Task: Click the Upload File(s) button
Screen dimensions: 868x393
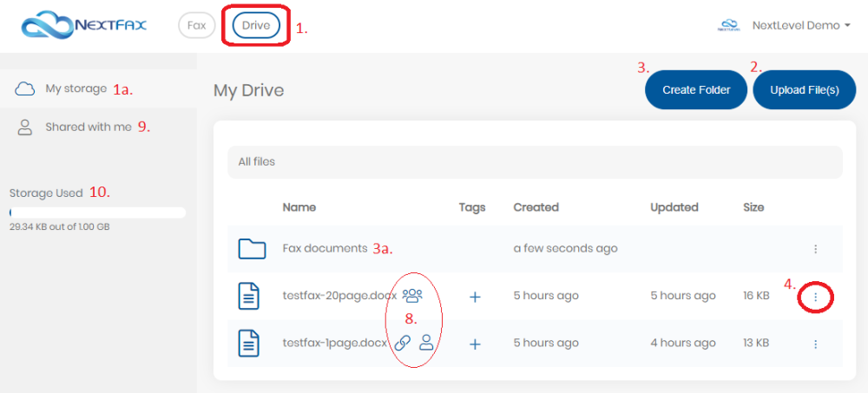Action: pyautogui.click(x=805, y=89)
